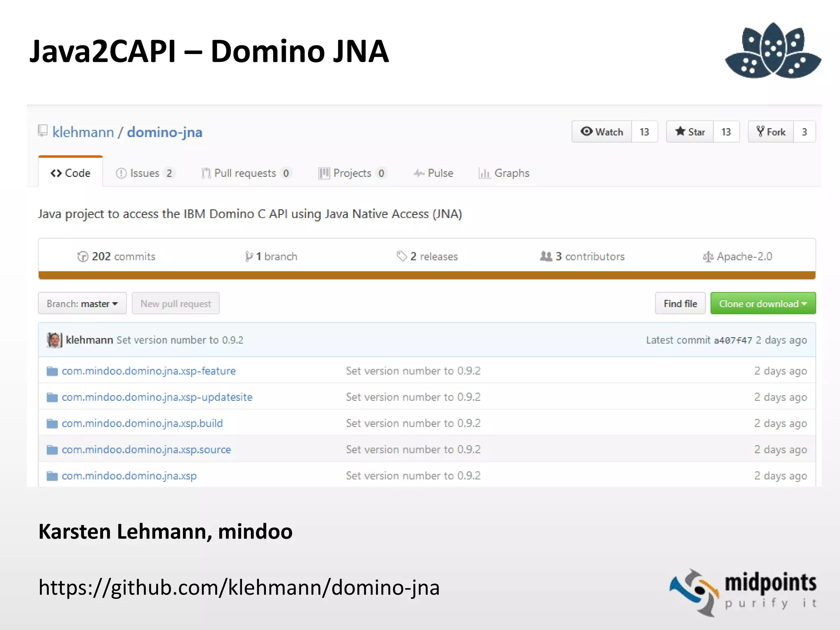Open the fork count 3
Screen dimensions: 840x630
(804, 132)
